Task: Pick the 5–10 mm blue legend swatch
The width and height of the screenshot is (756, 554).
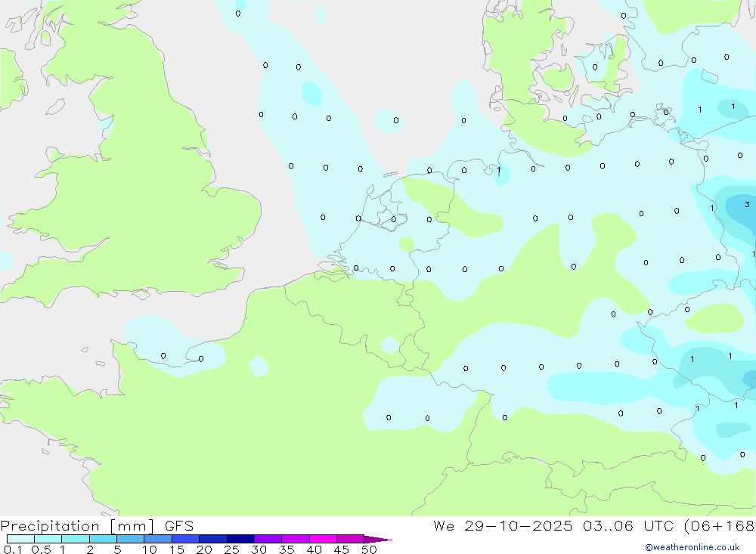Action: point(131,539)
